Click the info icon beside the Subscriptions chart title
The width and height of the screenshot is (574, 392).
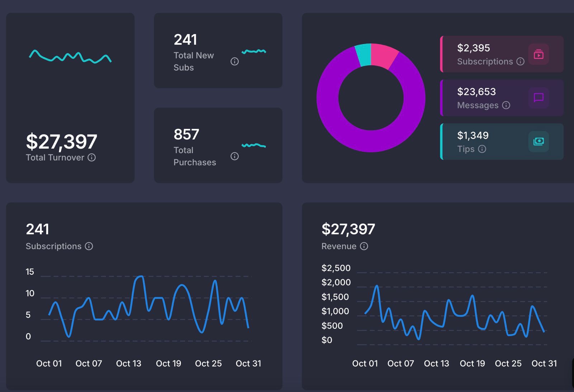tap(89, 246)
